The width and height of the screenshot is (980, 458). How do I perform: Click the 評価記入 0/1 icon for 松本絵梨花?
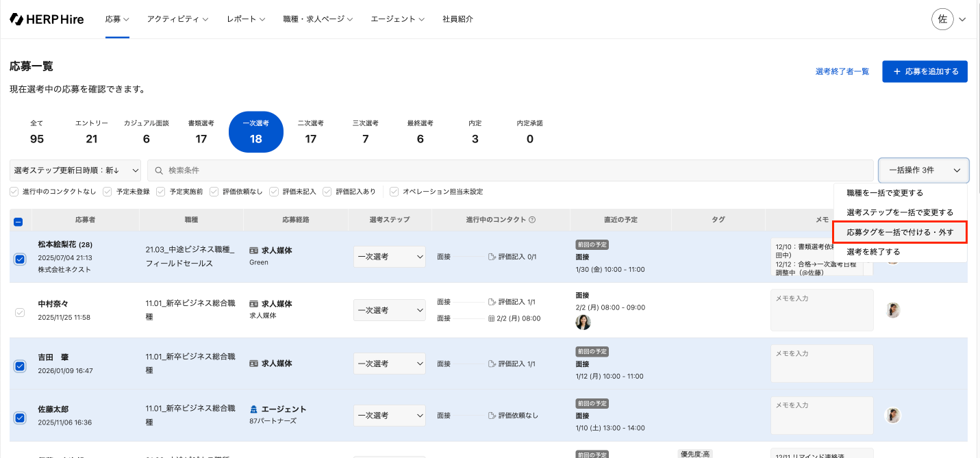492,257
